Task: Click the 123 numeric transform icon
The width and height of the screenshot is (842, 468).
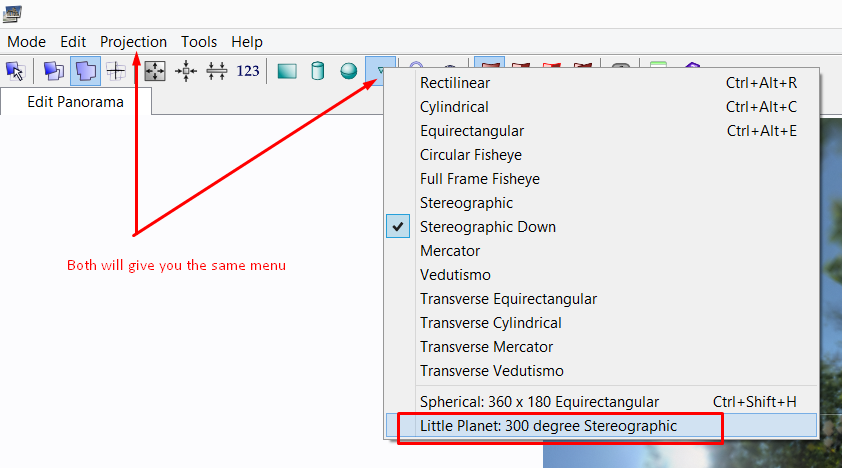Action: coord(248,71)
